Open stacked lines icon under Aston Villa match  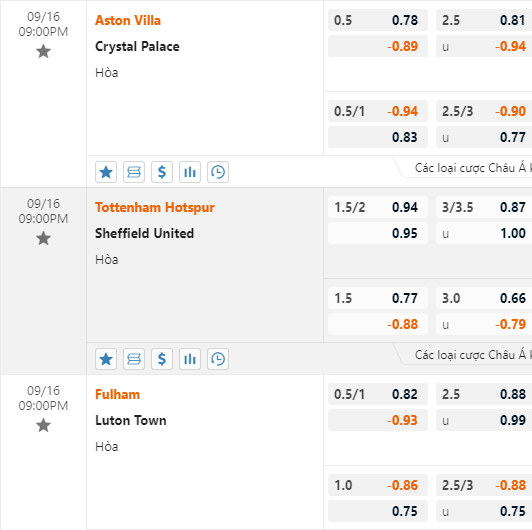[134, 172]
